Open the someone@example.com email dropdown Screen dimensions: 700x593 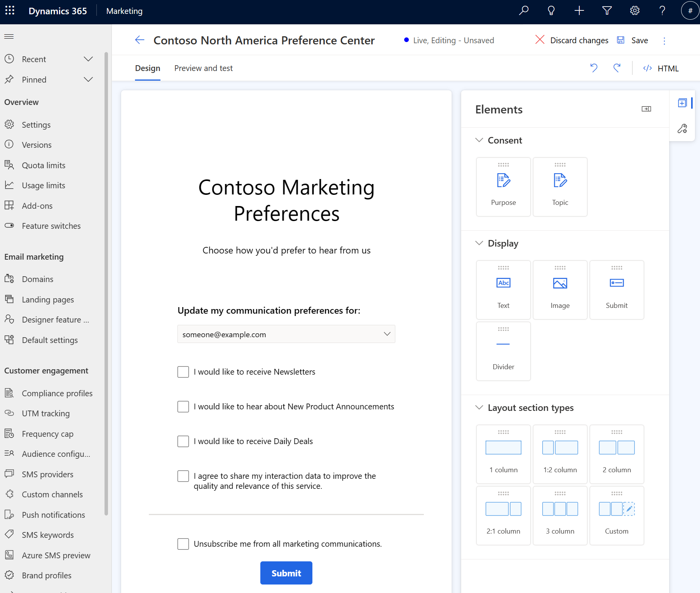286,334
